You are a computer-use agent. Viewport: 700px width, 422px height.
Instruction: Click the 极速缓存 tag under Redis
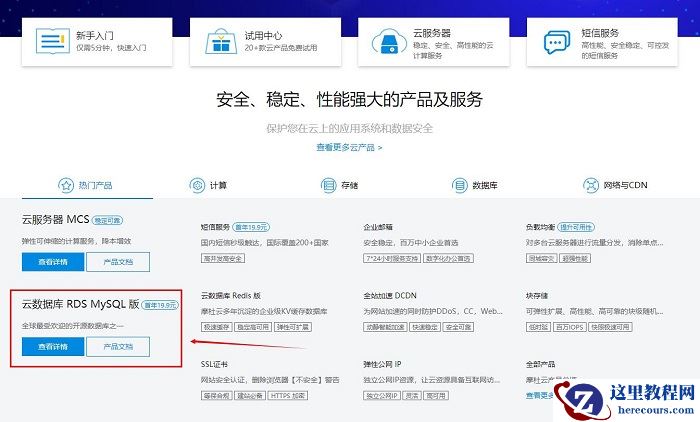pyautogui.click(x=217, y=327)
